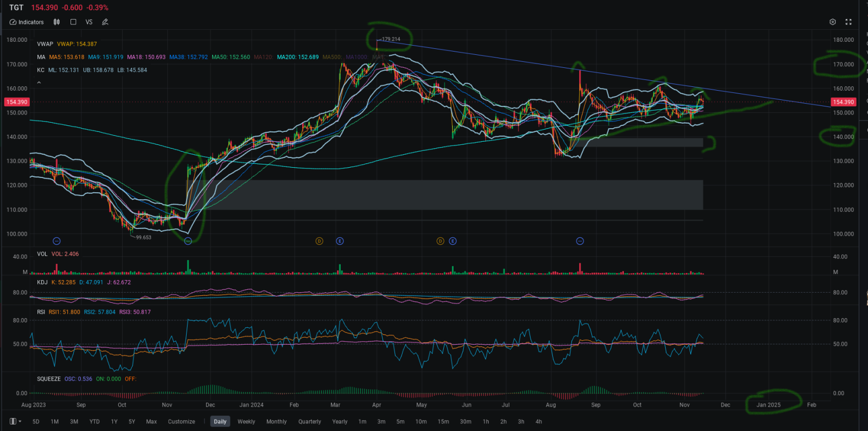The image size is (868, 431).
Task: Click the event marker near late Aug 2024
Action: pyautogui.click(x=580, y=241)
